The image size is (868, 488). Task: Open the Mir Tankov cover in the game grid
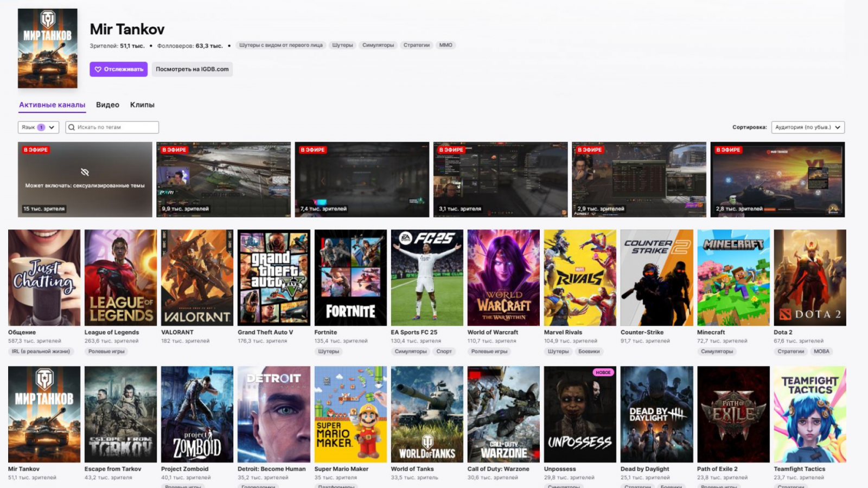point(44,414)
